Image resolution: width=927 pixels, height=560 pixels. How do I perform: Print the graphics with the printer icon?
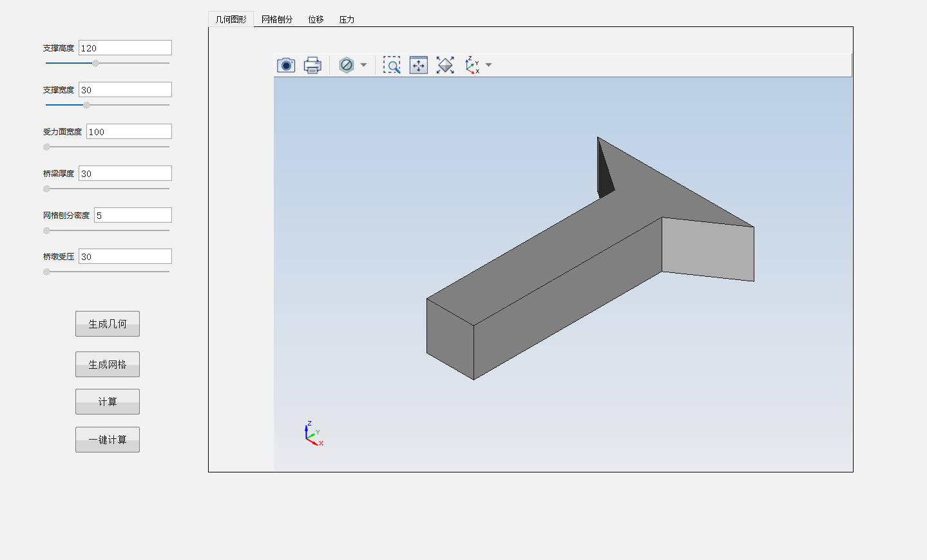pos(312,65)
